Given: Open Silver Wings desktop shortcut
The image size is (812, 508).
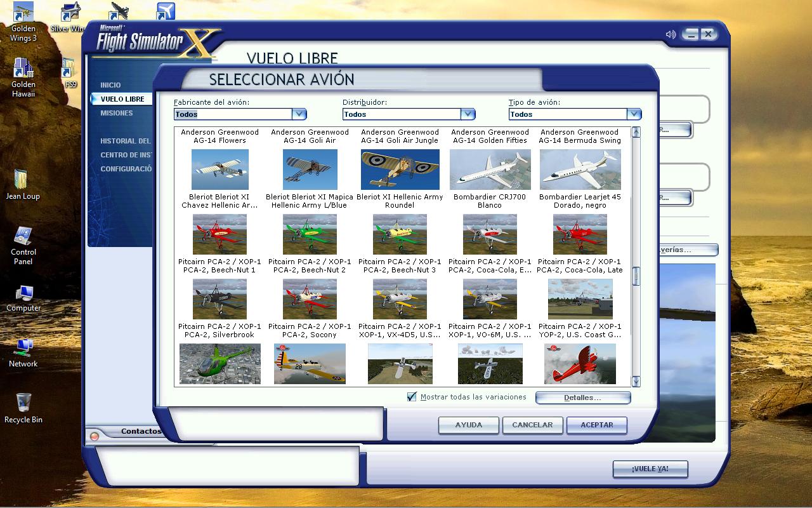Looking at the screenshot, I should tap(69, 18).
